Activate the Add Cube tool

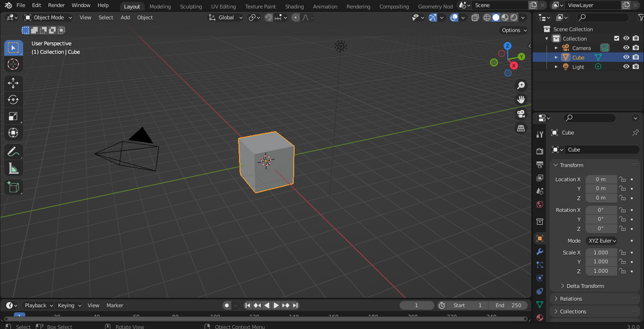[13, 187]
